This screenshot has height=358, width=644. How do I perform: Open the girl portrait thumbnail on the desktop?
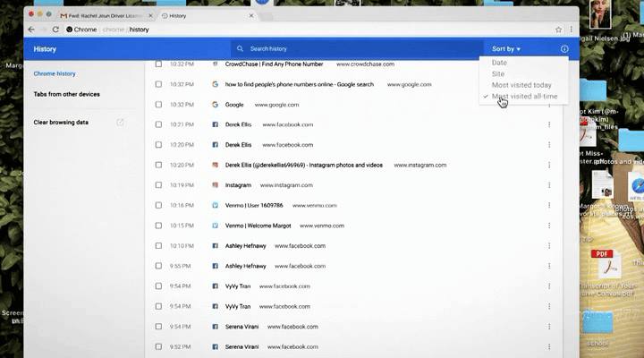click(600, 14)
